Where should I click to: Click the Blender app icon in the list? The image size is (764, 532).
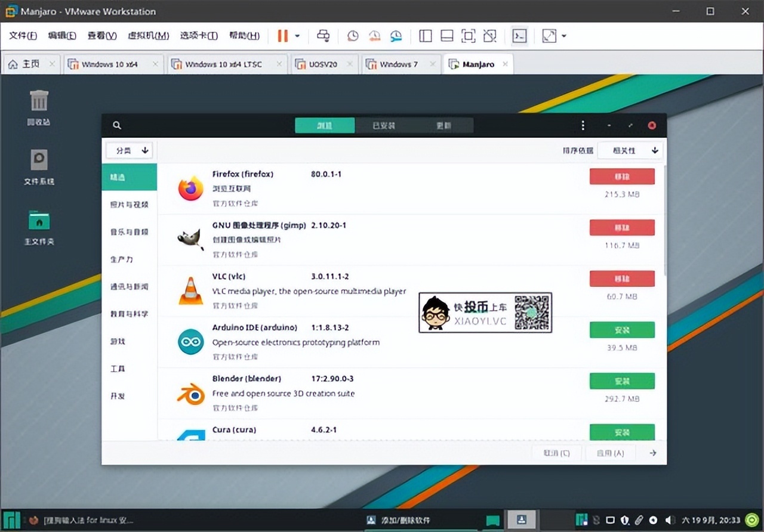[190, 394]
